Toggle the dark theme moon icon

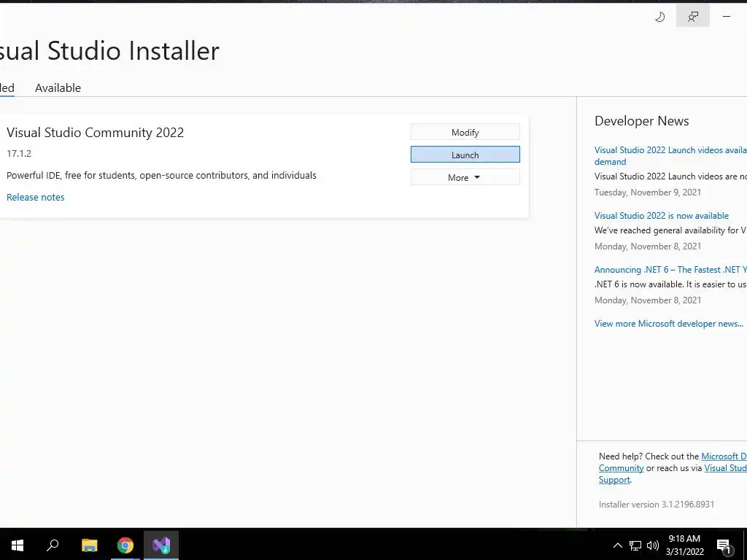(x=659, y=17)
